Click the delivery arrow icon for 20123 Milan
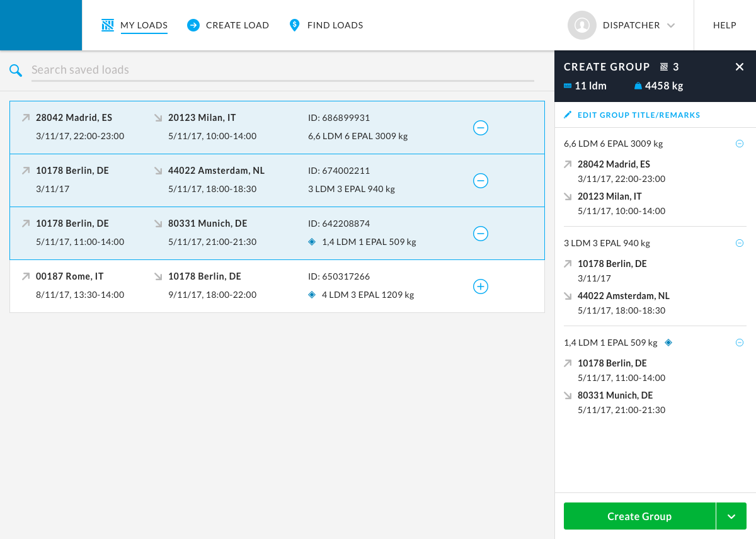 [158, 118]
